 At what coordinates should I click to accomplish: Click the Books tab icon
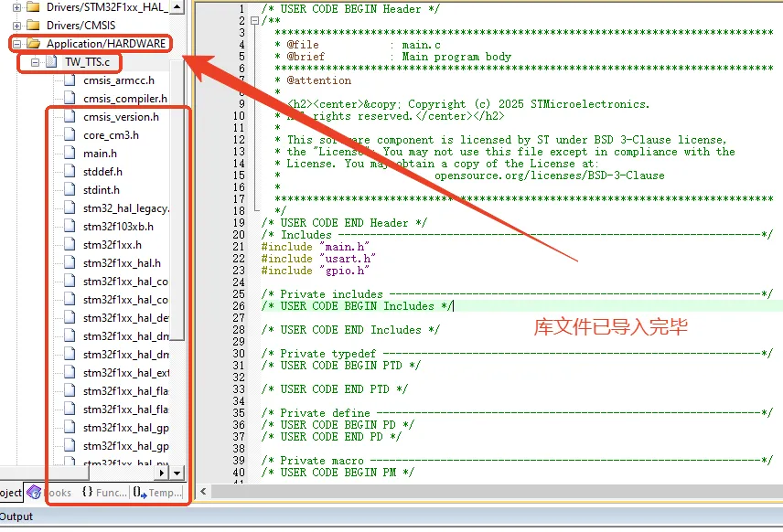coord(35,492)
